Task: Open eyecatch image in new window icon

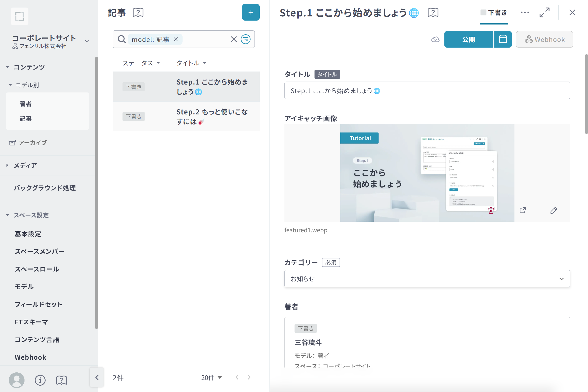Action: [523, 210]
